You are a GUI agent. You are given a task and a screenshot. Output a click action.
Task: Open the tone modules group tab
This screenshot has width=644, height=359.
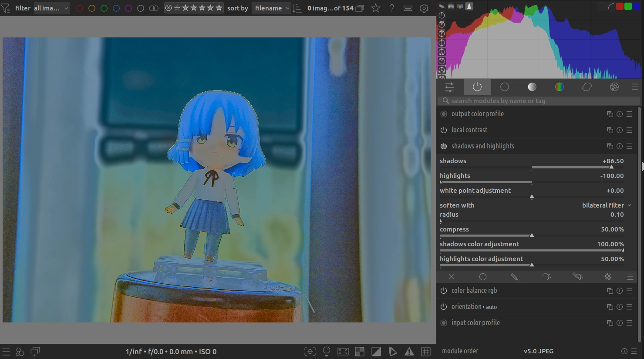tap(532, 87)
